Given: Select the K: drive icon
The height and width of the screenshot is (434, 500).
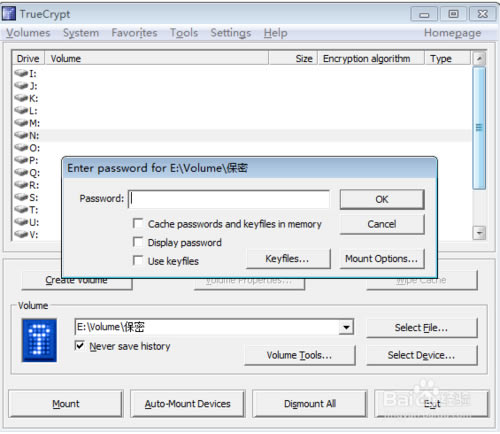Looking at the screenshot, I should click(21, 98).
